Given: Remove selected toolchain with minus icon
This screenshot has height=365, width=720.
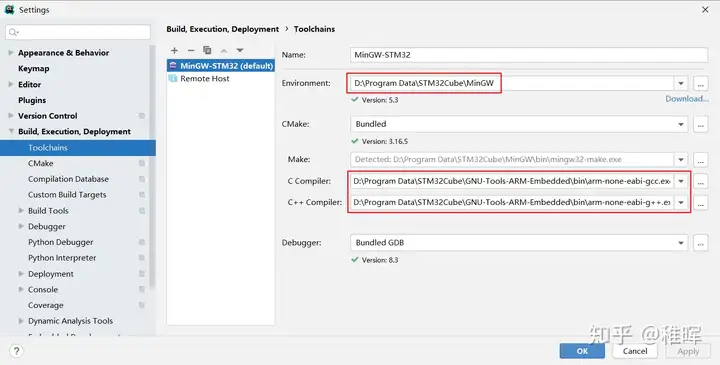Looking at the screenshot, I should click(191, 50).
